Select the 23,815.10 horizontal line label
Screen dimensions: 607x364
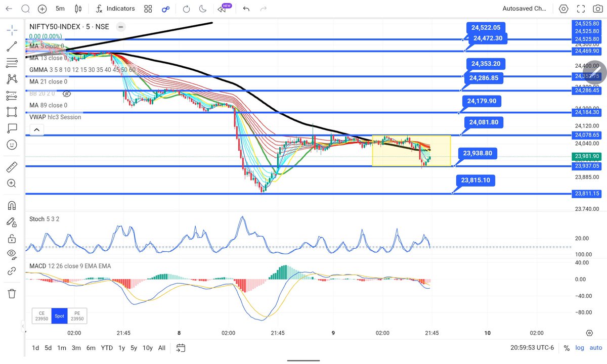[x=476, y=179]
